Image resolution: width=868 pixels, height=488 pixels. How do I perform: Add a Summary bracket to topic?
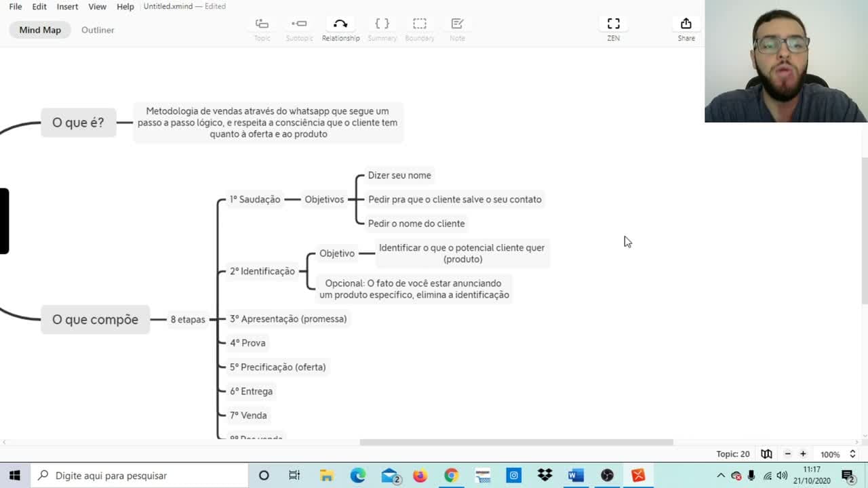click(382, 29)
